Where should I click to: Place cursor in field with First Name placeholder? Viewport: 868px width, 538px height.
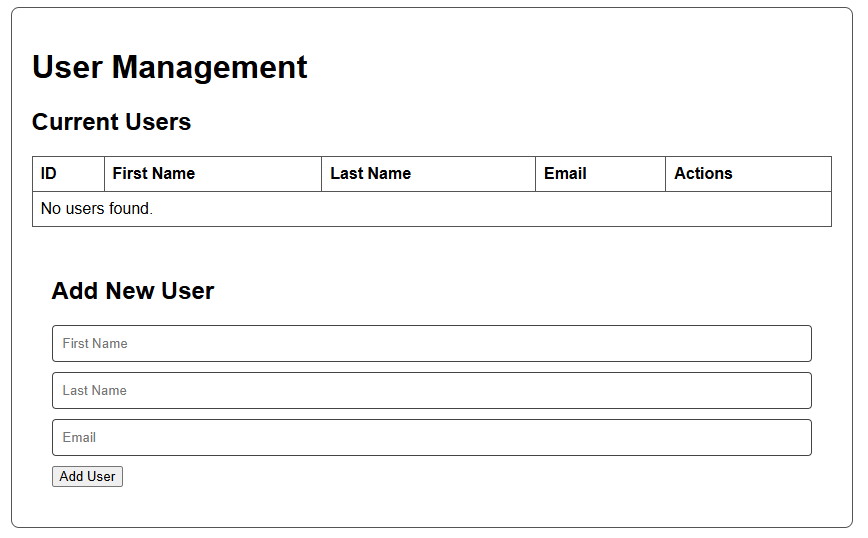point(431,343)
